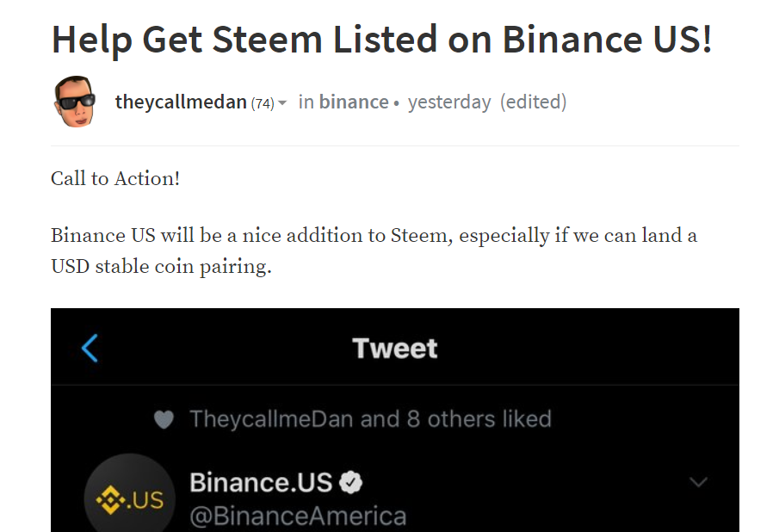Open the theycallmedan profile link
Viewport: 779px width, 532px height.
[x=181, y=102]
